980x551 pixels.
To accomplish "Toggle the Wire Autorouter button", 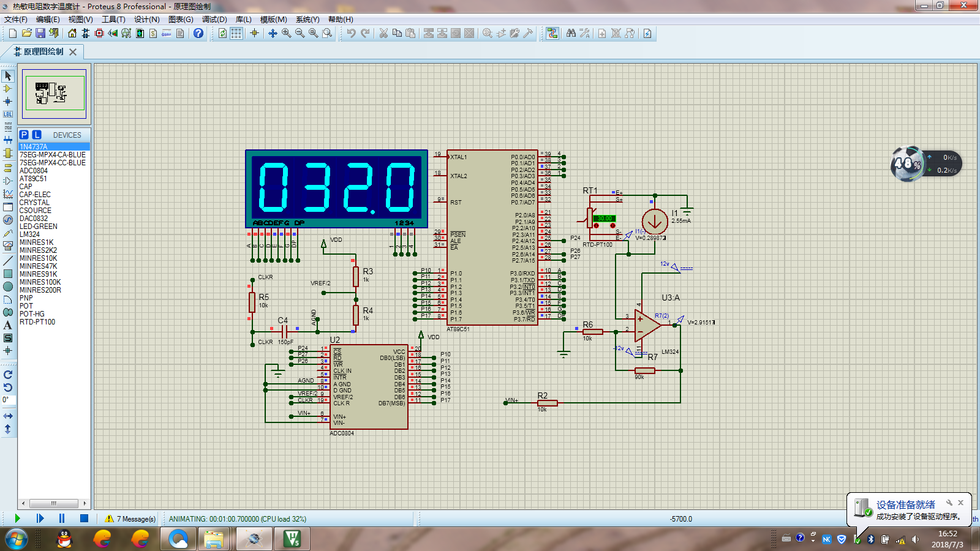I will (x=552, y=33).
